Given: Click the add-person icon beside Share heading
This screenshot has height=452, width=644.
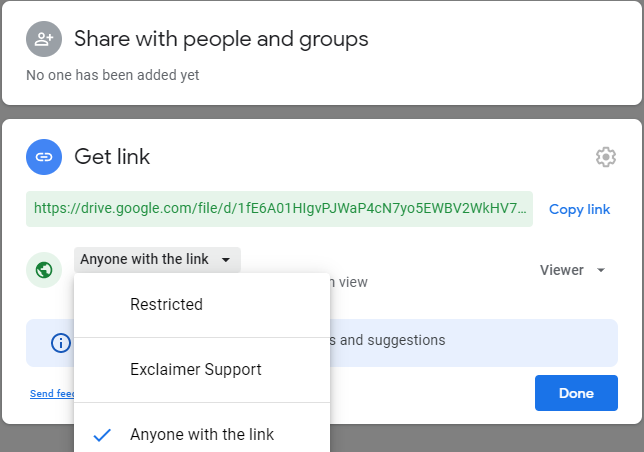Looking at the screenshot, I should click(44, 39).
